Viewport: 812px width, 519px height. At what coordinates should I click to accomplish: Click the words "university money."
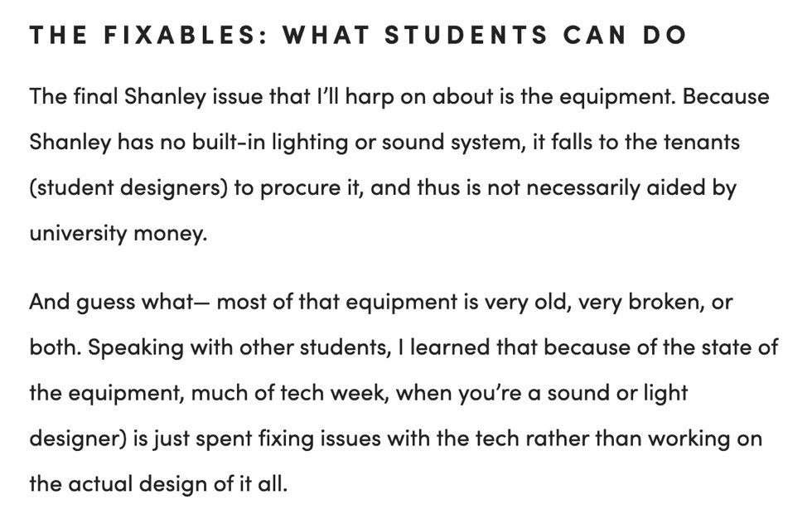pyautogui.click(x=116, y=234)
